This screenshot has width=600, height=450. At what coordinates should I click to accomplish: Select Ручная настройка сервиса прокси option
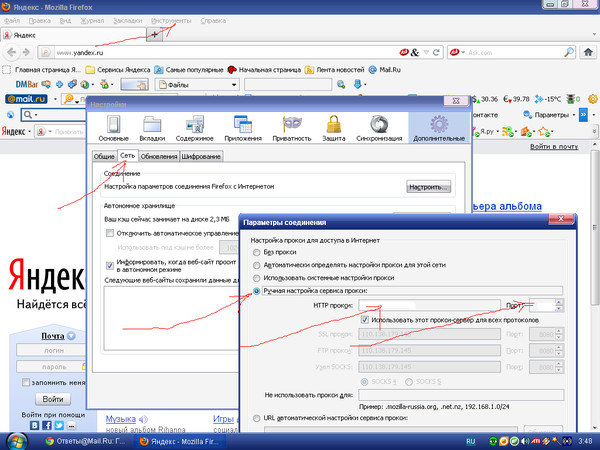(256, 291)
